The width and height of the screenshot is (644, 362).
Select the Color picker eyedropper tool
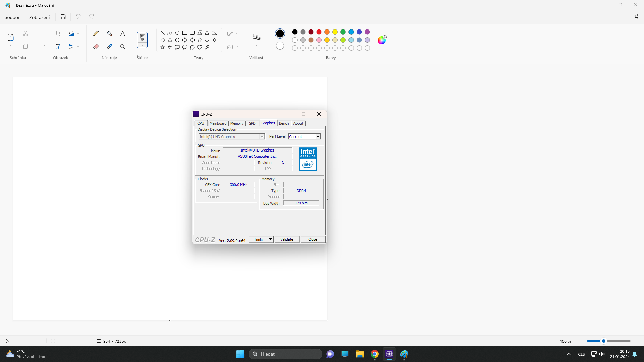tap(109, 47)
